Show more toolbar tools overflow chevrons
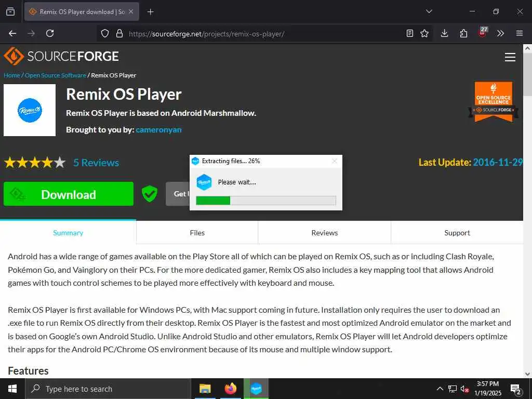The image size is (532, 399). [500, 33]
